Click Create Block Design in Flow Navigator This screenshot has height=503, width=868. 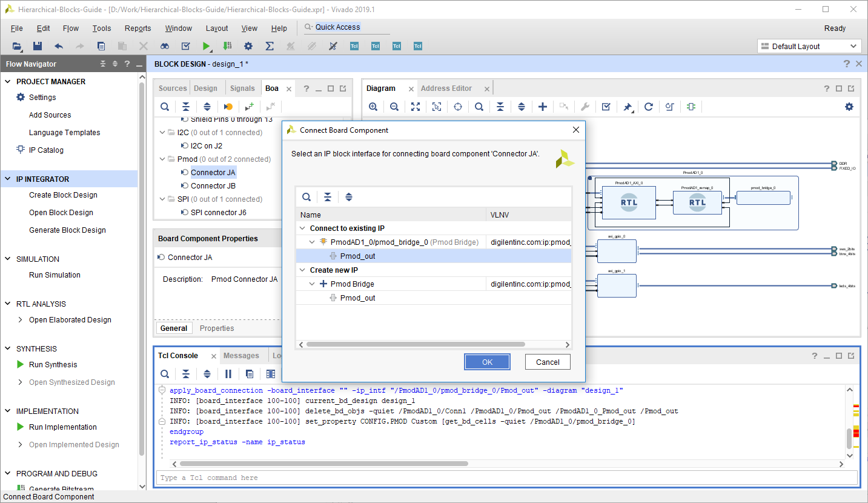63,195
